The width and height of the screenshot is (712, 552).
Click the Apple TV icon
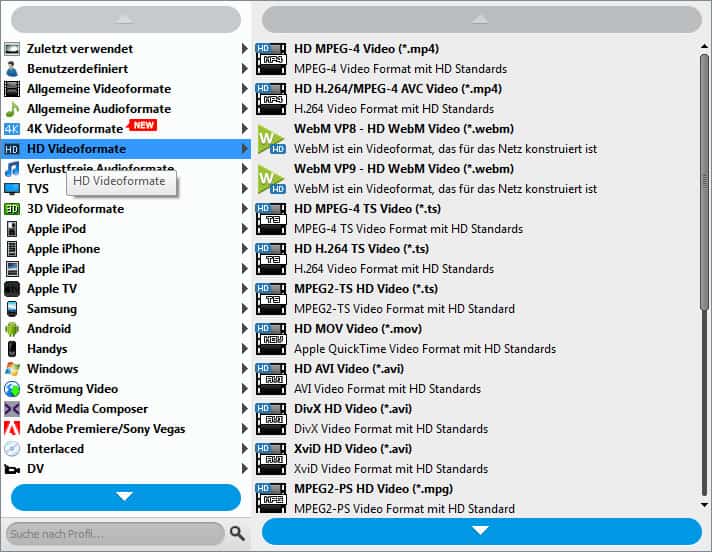(12, 289)
